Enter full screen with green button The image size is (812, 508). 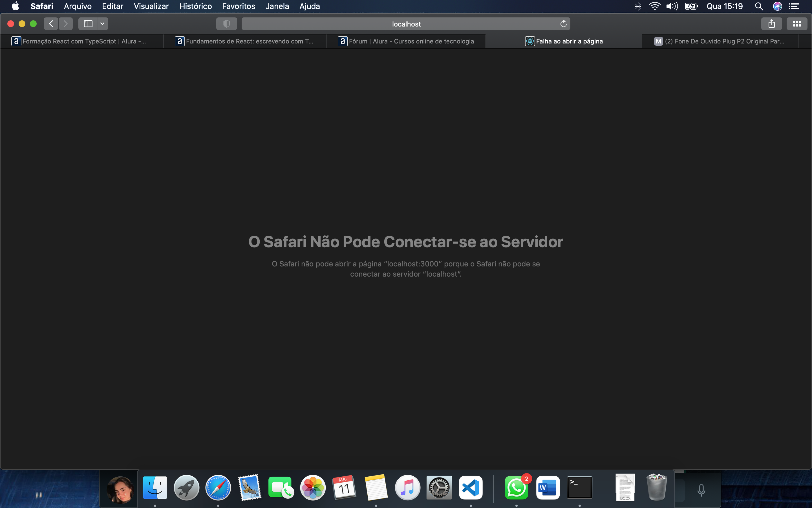tap(33, 23)
